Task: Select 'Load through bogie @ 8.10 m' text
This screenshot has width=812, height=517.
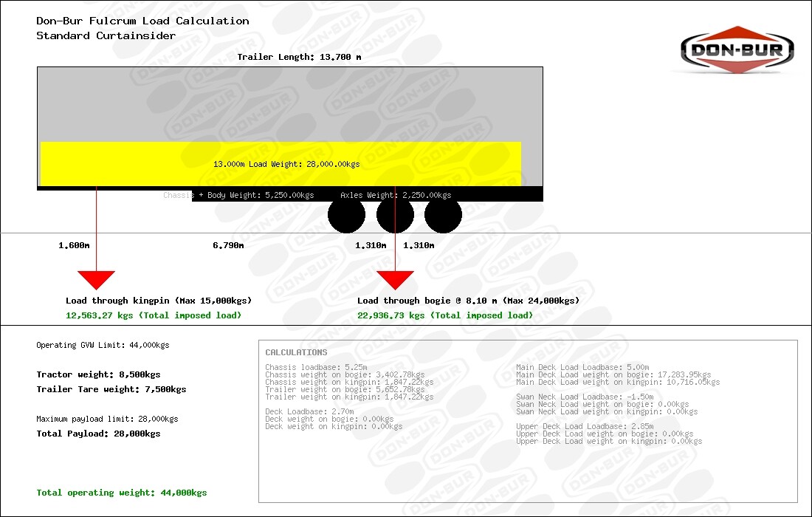Action: tap(427, 301)
